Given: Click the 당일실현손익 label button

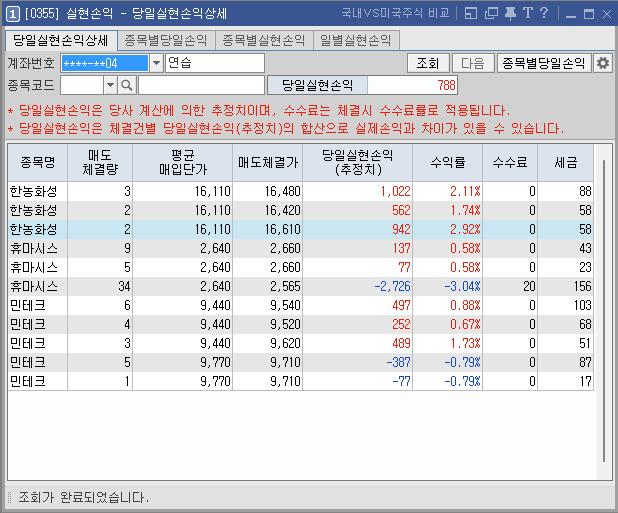Looking at the screenshot, I should (317, 85).
